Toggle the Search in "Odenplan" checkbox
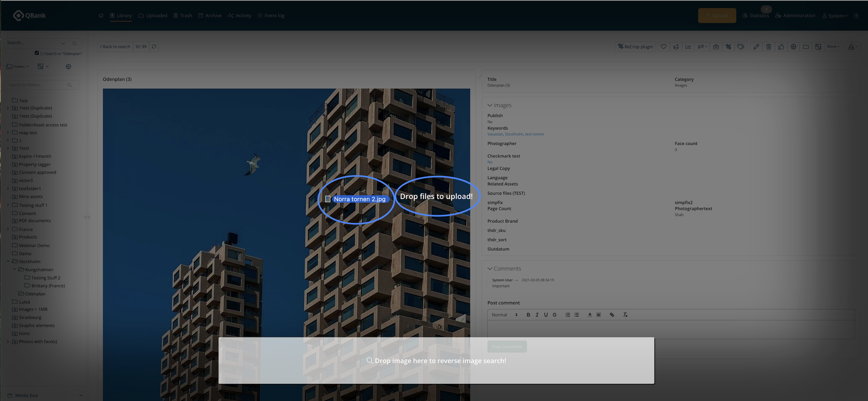This screenshot has width=868, height=401. click(x=37, y=53)
